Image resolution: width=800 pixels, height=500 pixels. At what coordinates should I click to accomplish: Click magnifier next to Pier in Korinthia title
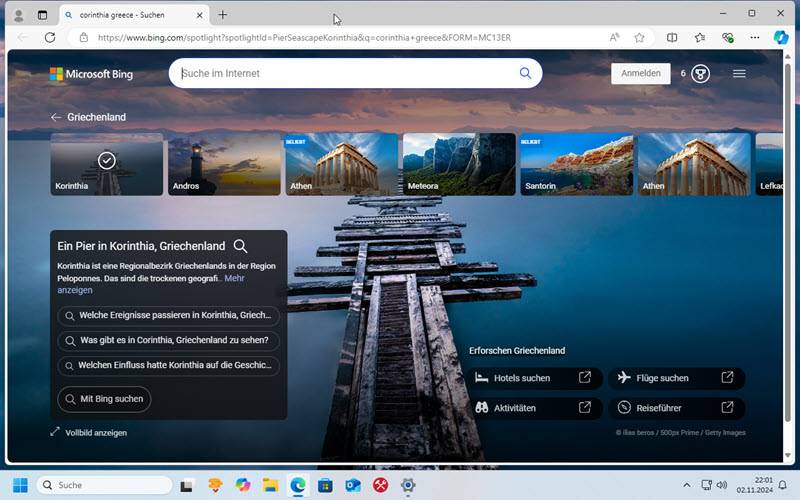pos(240,246)
